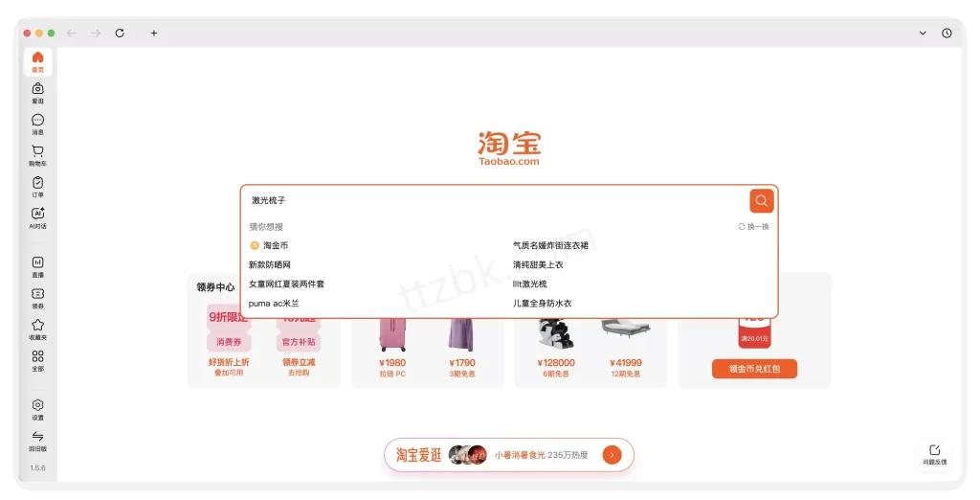980x500 pixels.
Task: Click the pink suitcase ¥1980 thumbnail
Action: coord(392,335)
